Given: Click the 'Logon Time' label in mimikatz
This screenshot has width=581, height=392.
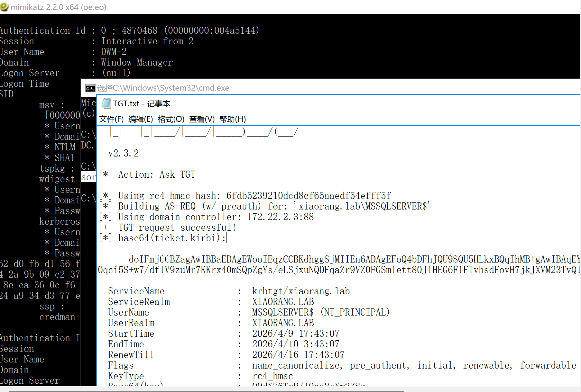Looking at the screenshot, I should 25,84.
